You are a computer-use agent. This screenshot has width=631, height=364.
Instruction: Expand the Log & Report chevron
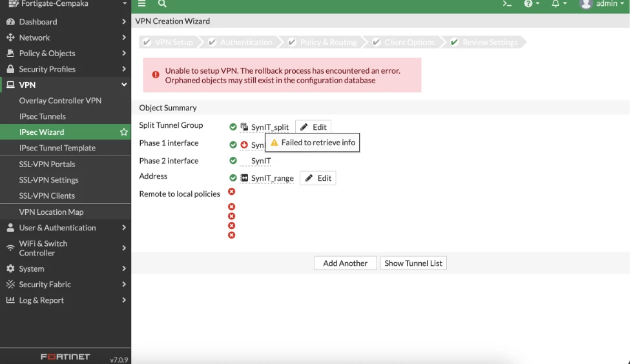coord(124,300)
